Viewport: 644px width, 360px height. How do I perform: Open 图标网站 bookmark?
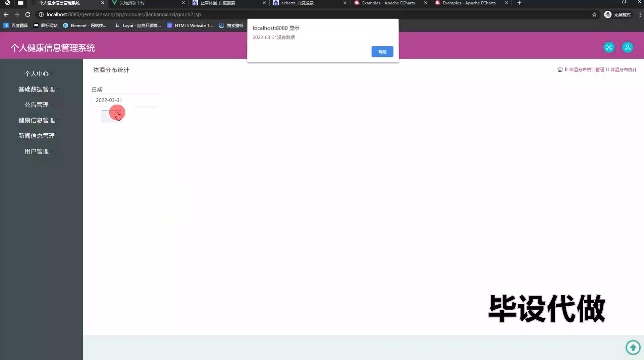click(x=45, y=26)
